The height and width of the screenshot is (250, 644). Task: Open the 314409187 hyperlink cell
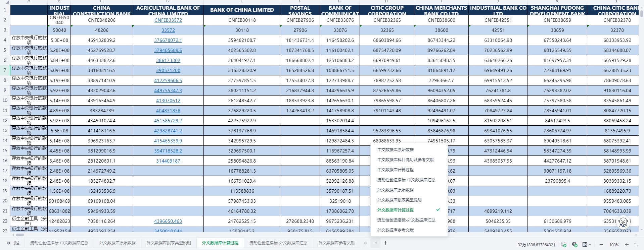click(168, 161)
